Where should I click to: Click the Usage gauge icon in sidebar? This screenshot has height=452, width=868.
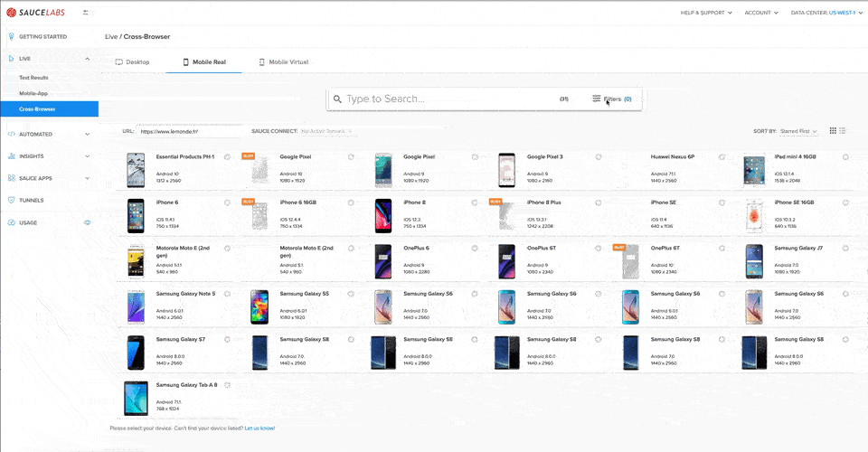(11, 222)
